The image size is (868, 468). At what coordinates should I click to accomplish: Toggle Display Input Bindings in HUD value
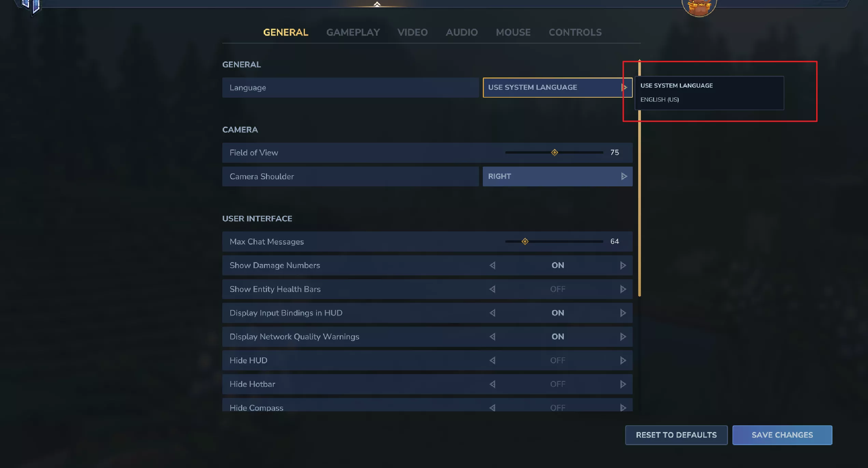(557, 313)
